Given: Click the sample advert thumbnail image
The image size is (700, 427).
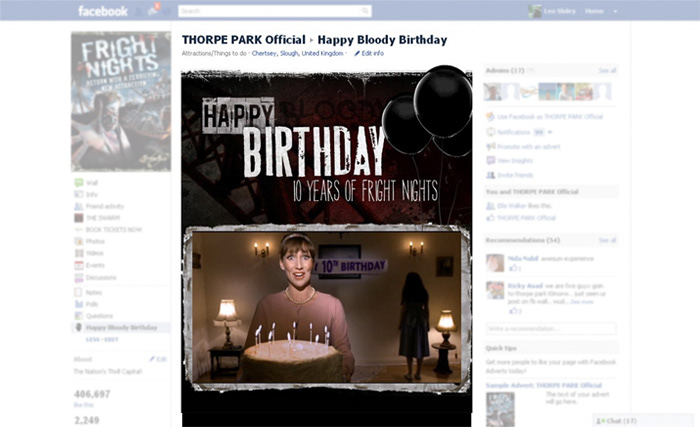Looking at the screenshot, I should pos(500,409).
